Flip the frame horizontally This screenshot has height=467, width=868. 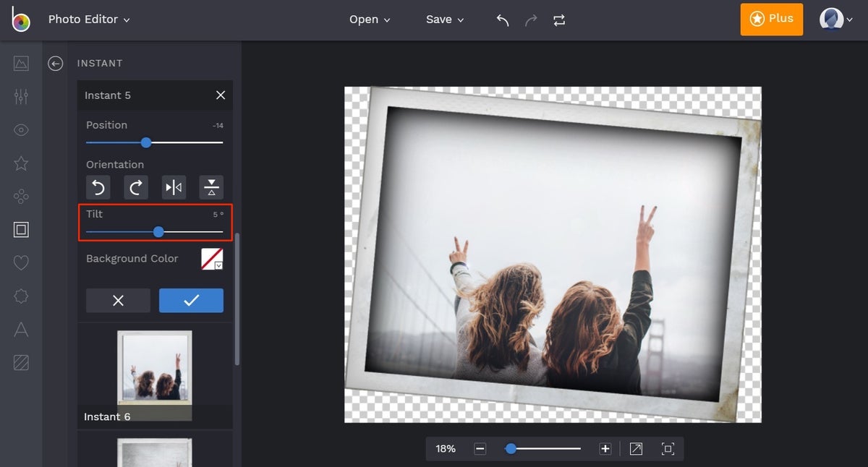coord(174,188)
